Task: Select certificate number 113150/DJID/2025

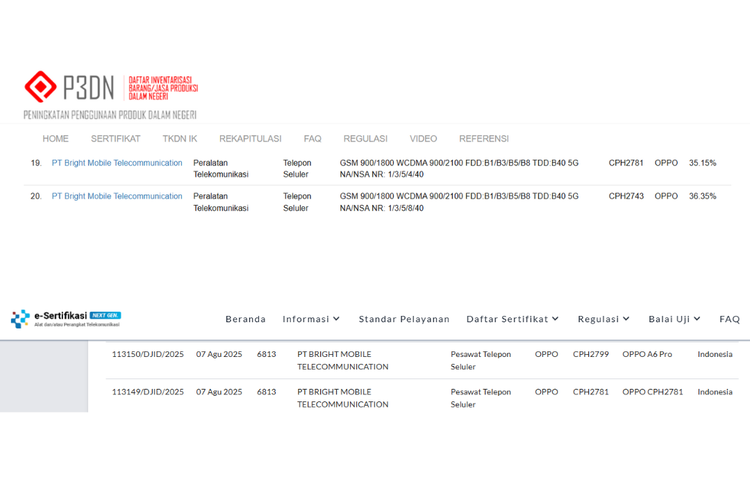Action: pyautogui.click(x=148, y=354)
